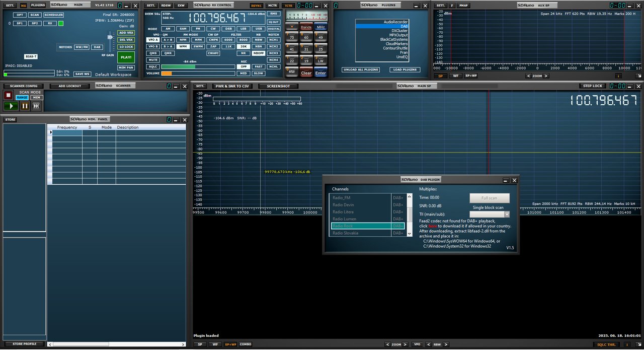644x350 pixels.
Task: Click the keypad decimal dot key
Action: pos(291,26)
